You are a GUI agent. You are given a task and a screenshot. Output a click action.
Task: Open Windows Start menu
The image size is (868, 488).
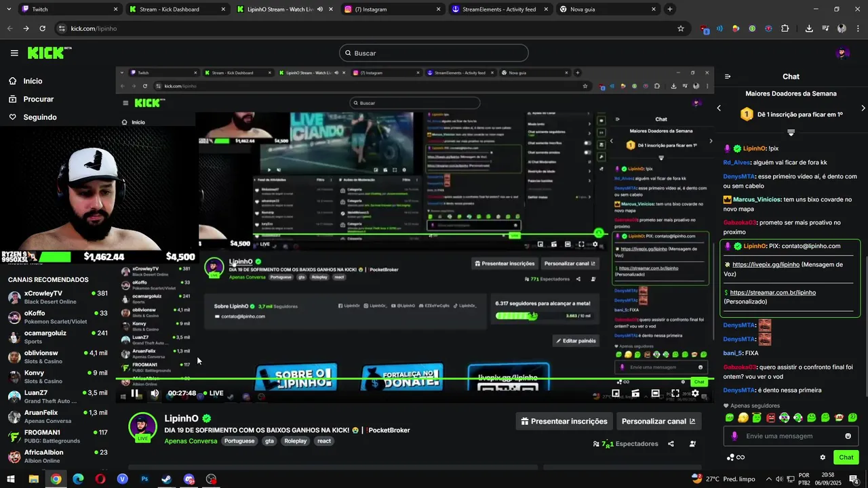[x=11, y=479]
